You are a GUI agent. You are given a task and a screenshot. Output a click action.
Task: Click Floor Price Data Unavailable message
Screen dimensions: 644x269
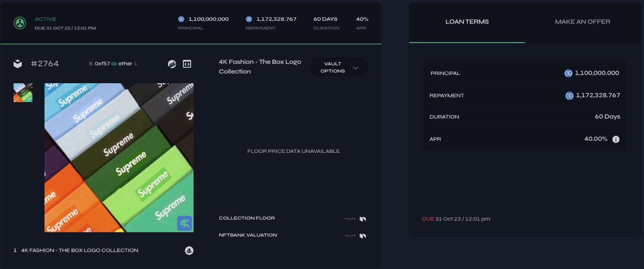[294, 151]
